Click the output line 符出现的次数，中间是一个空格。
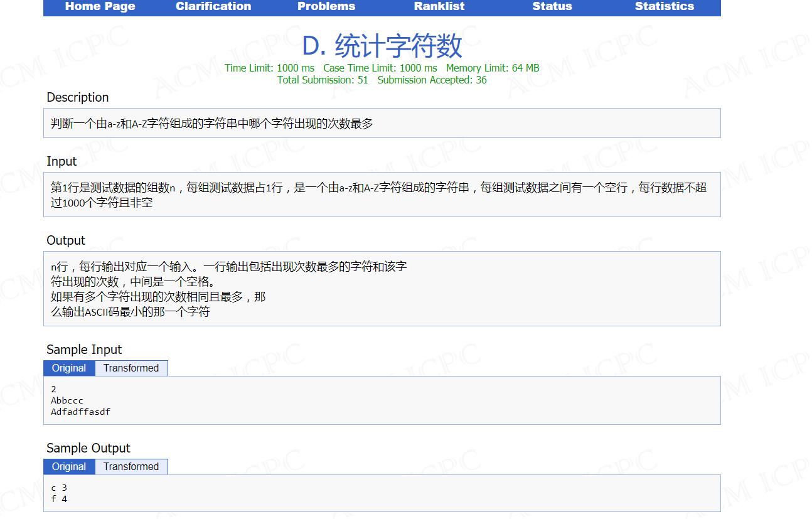The height and width of the screenshot is (519, 812). click(133, 282)
